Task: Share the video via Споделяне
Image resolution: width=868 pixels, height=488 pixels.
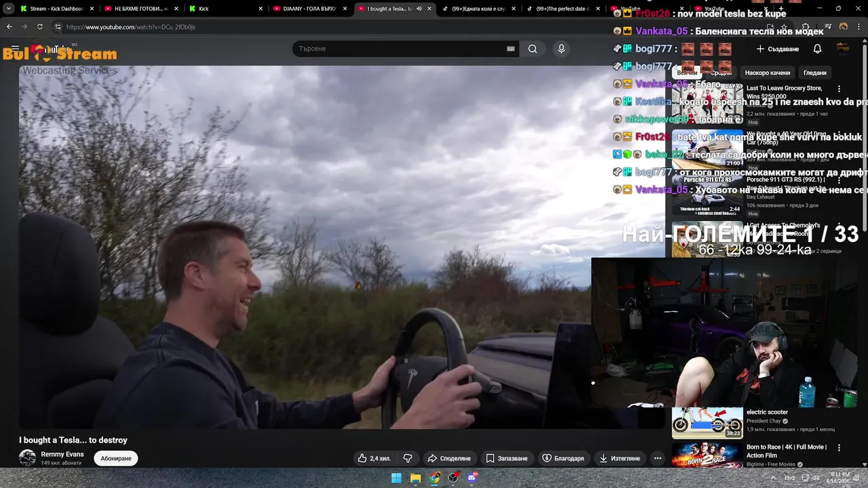Action: (x=449, y=458)
